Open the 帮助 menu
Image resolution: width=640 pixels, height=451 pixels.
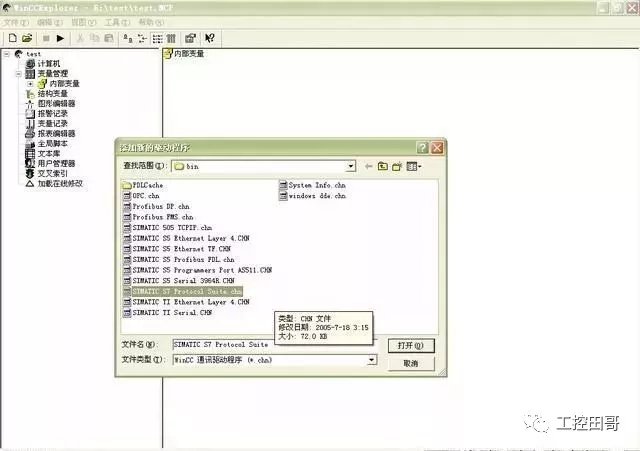[x=151, y=22]
